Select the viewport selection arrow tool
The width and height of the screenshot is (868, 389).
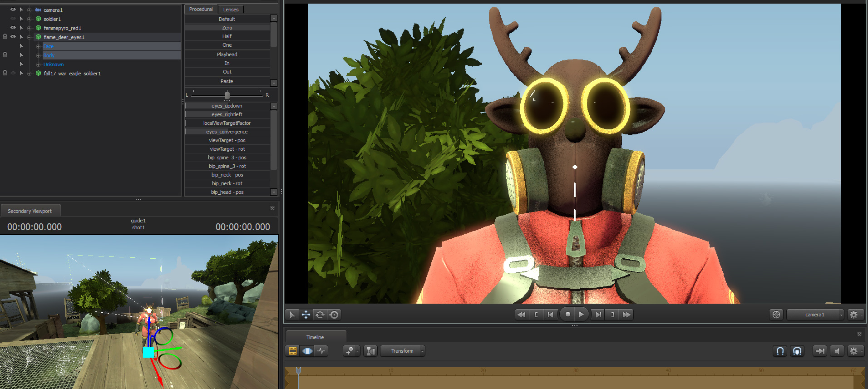[x=292, y=315]
